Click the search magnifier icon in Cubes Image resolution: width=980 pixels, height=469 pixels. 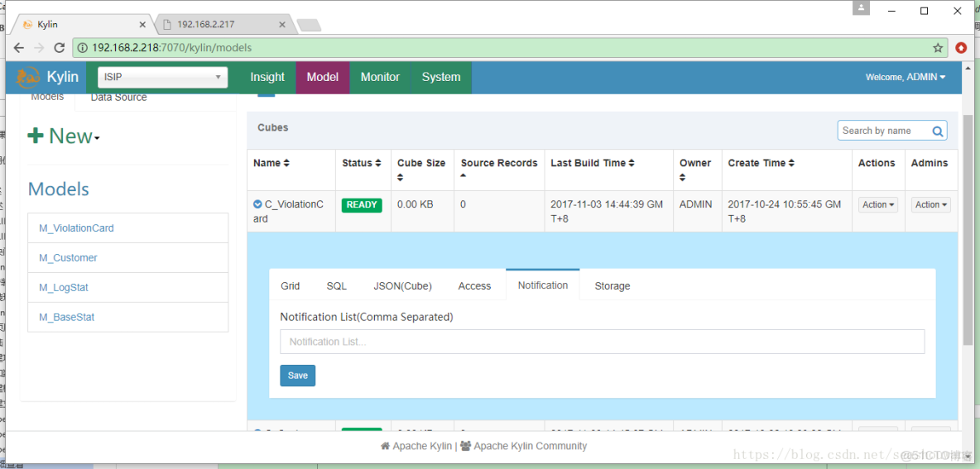click(938, 132)
